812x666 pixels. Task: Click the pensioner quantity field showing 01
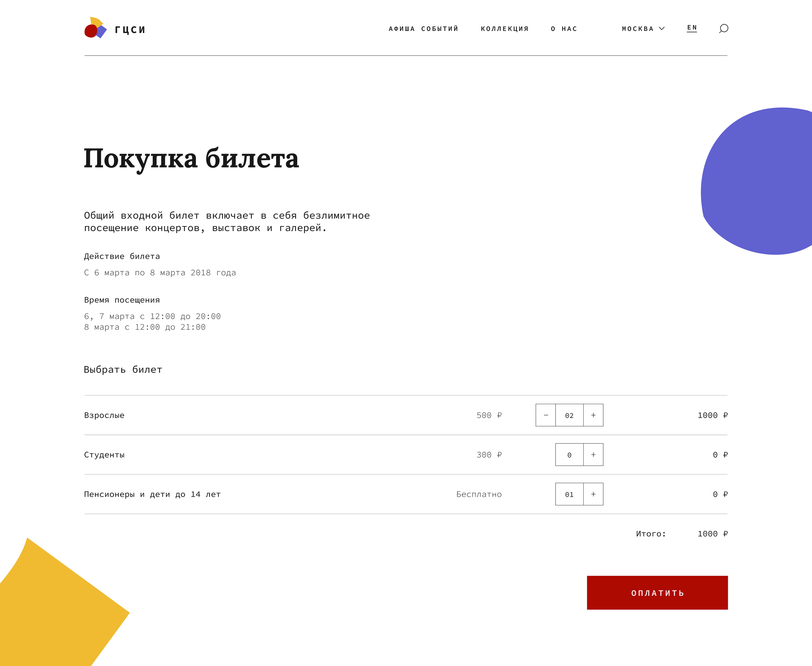tap(569, 495)
